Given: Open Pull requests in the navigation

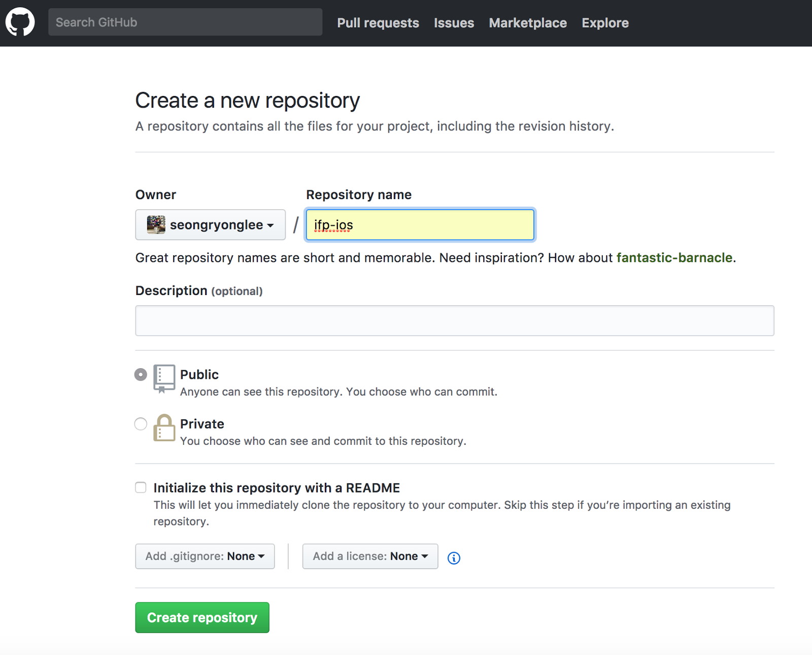Looking at the screenshot, I should point(378,23).
